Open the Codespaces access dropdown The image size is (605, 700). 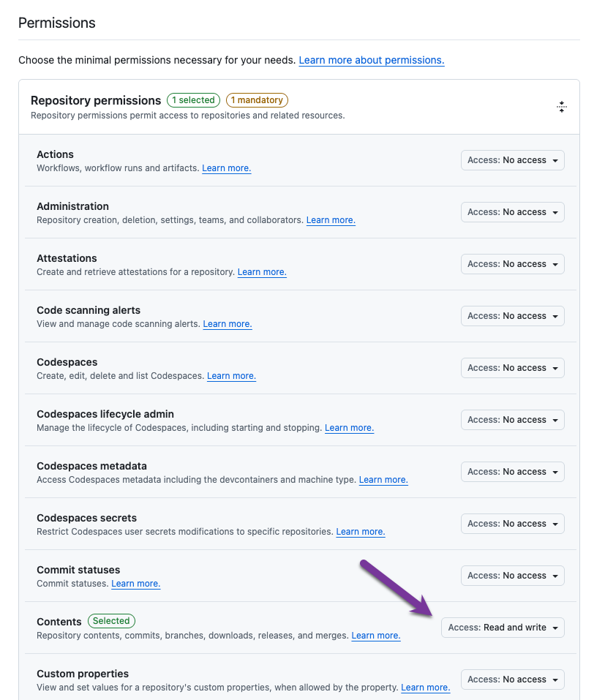(x=513, y=368)
